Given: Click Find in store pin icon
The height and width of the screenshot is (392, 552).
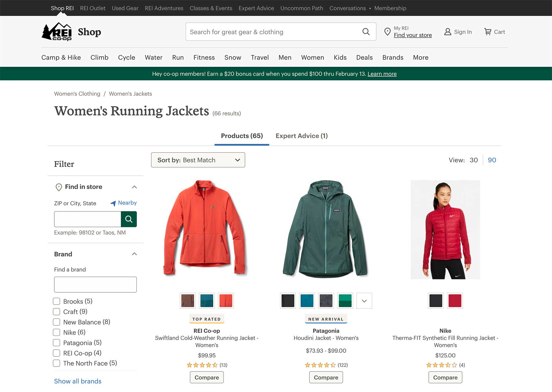Looking at the screenshot, I should point(59,187).
